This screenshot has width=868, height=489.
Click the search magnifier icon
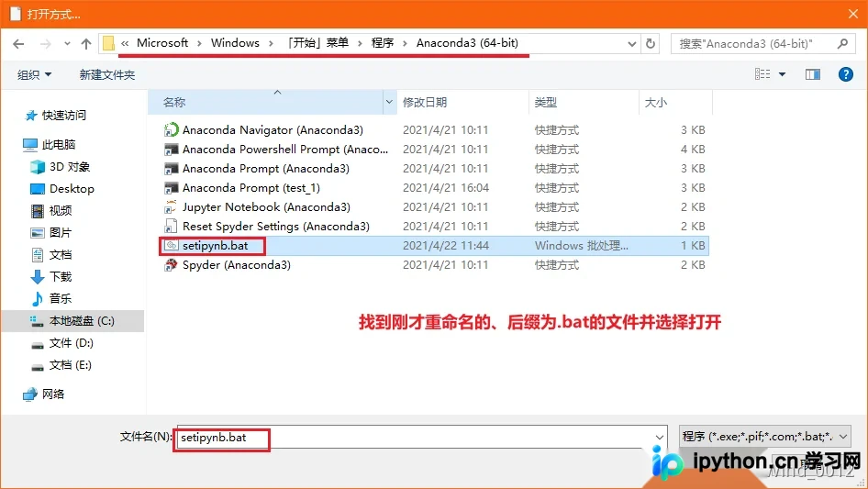pos(842,43)
